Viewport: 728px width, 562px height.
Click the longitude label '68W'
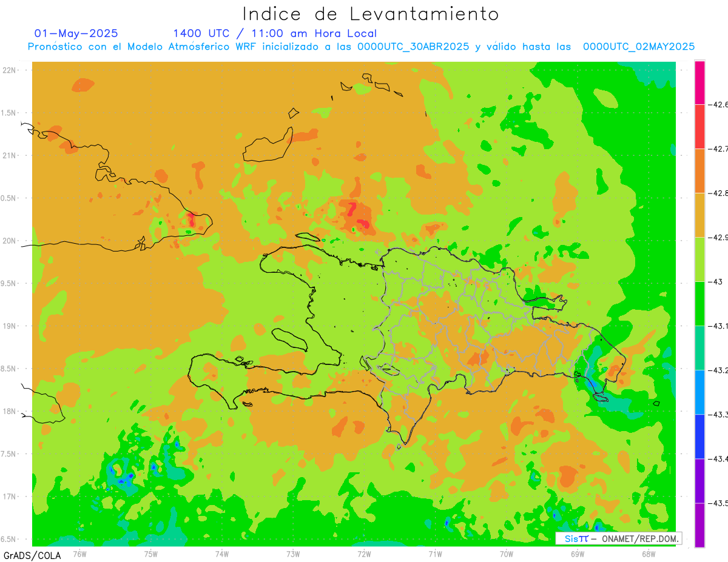649,554
